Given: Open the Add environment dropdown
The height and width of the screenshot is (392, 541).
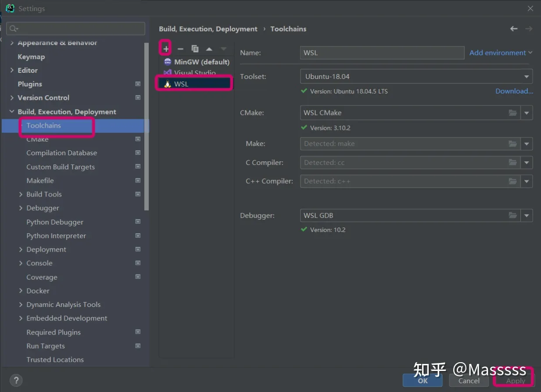Looking at the screenshot, I should coord(501,53).
